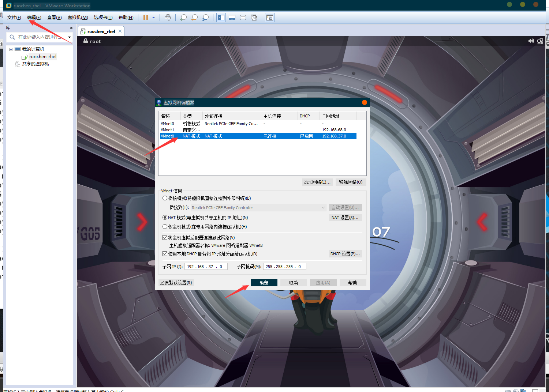Open the snapshot manager wrench icon

pyautogui.click(x=205, y=18)
